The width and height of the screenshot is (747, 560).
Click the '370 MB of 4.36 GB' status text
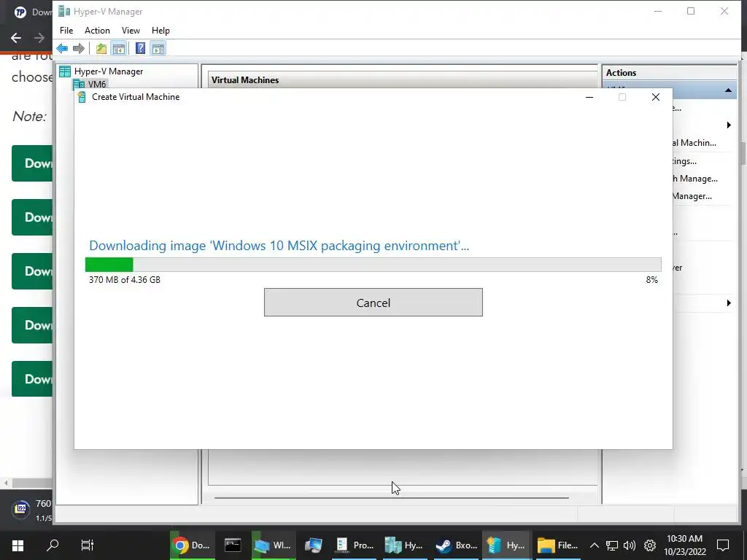click(125, 280)
